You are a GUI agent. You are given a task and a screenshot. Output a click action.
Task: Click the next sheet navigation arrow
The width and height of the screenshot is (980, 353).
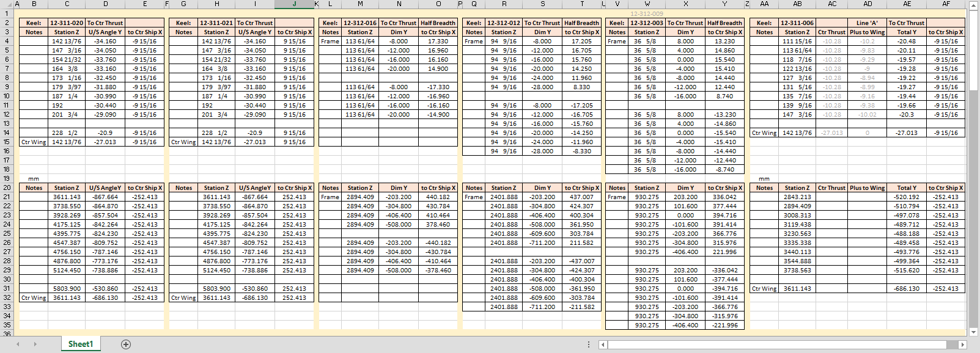pyautogui.click(x=35, y=344)
